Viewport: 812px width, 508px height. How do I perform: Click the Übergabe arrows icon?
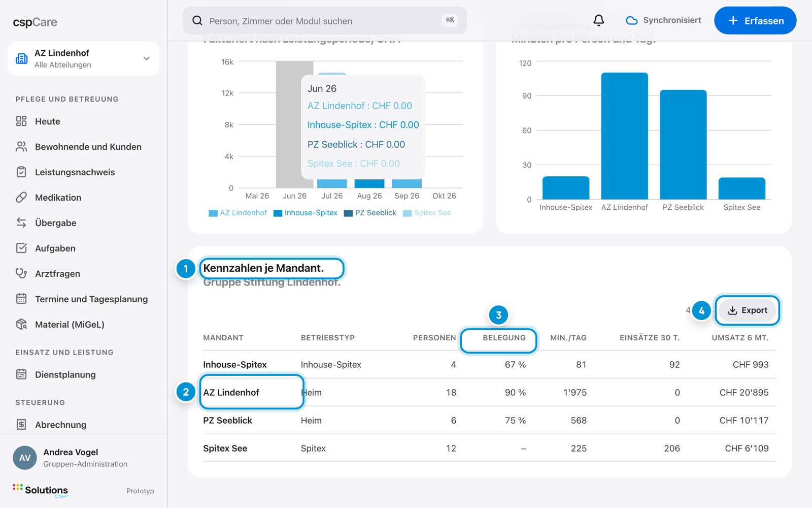[x=21, y=223]
